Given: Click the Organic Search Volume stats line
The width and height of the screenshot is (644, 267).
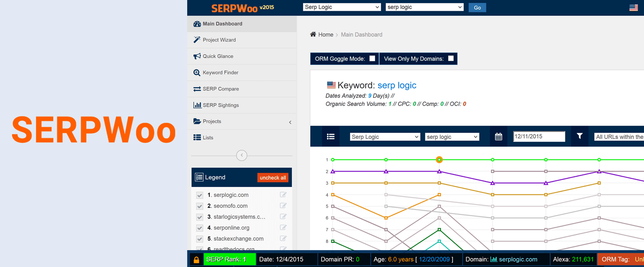Looking at the screenshot, I should pos(396,104).
